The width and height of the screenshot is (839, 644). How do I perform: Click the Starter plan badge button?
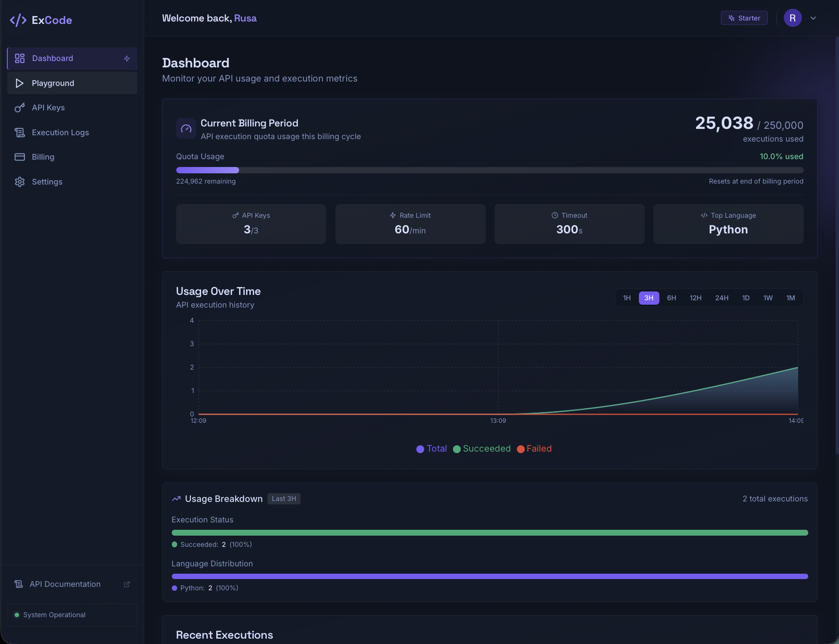pyautogui.click(x=744, y=18)
